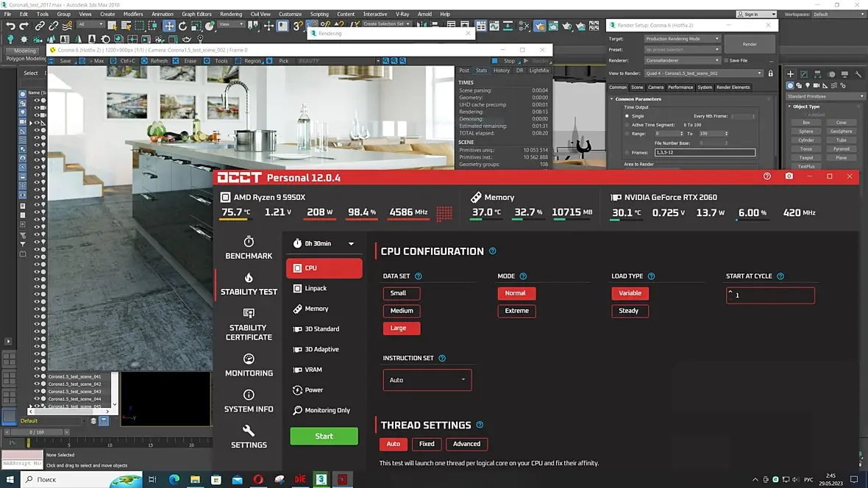Show help for Instruction Set option

click(x=442, y=358)
